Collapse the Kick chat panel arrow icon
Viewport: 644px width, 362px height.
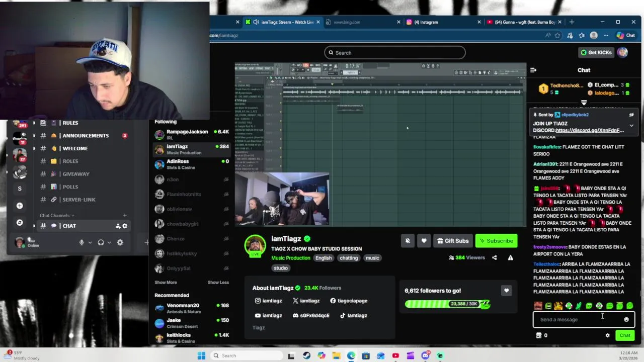click(533, 70)
